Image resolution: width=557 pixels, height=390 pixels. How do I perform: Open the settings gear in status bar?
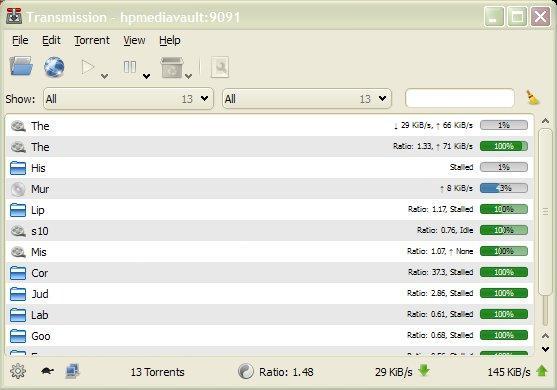(18, 372)
